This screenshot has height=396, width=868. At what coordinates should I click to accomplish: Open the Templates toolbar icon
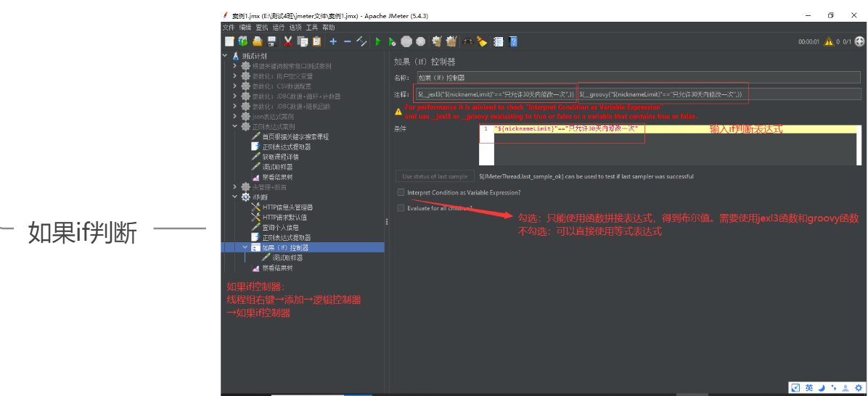[243, 41]
